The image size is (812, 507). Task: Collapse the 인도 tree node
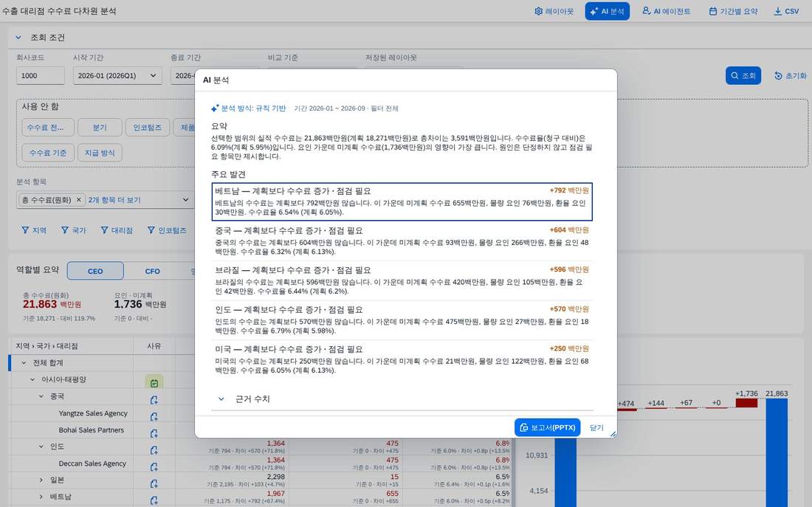(41, 446)
